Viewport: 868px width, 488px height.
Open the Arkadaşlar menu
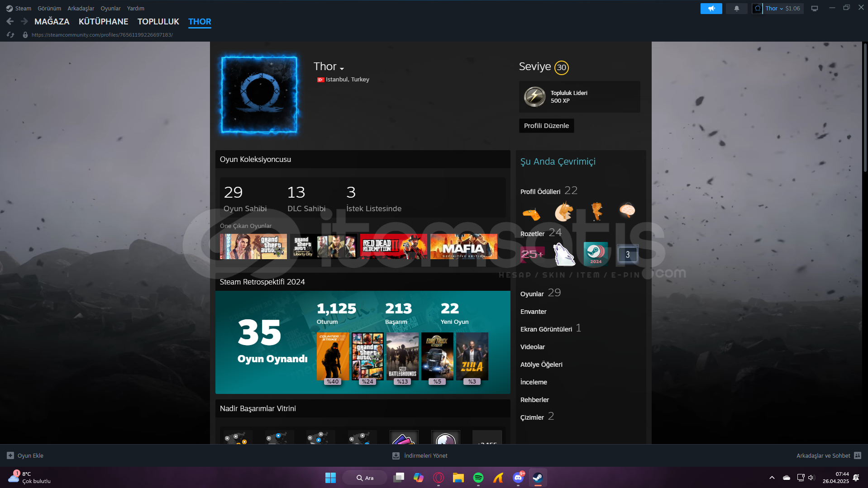point(81,8)
